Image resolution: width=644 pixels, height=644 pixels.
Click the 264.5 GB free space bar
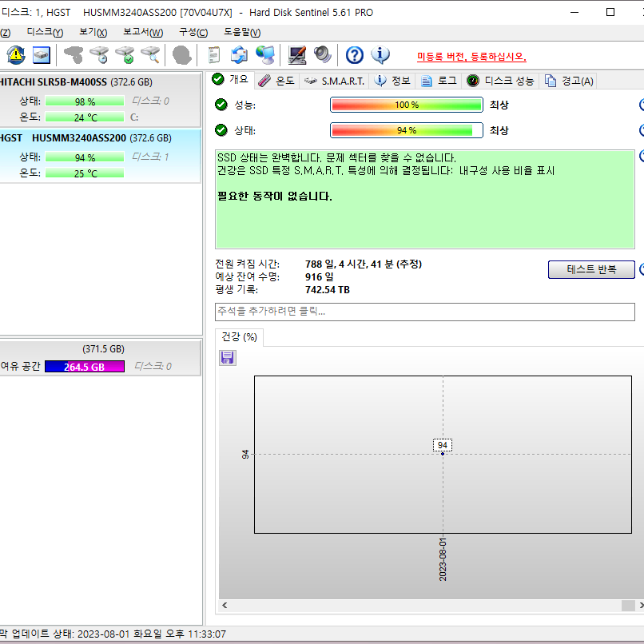coord(85,367)
